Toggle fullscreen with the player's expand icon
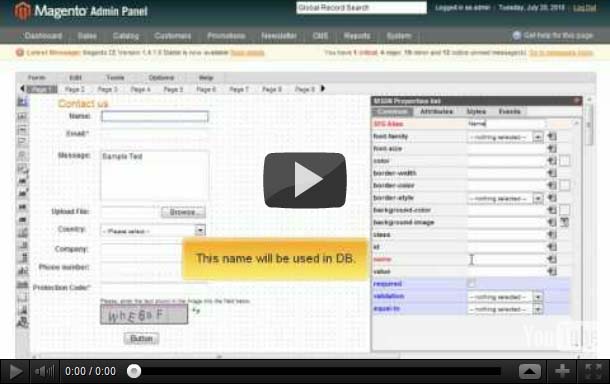Viewport: 610px width, 384px height. (x=593, y=372)
